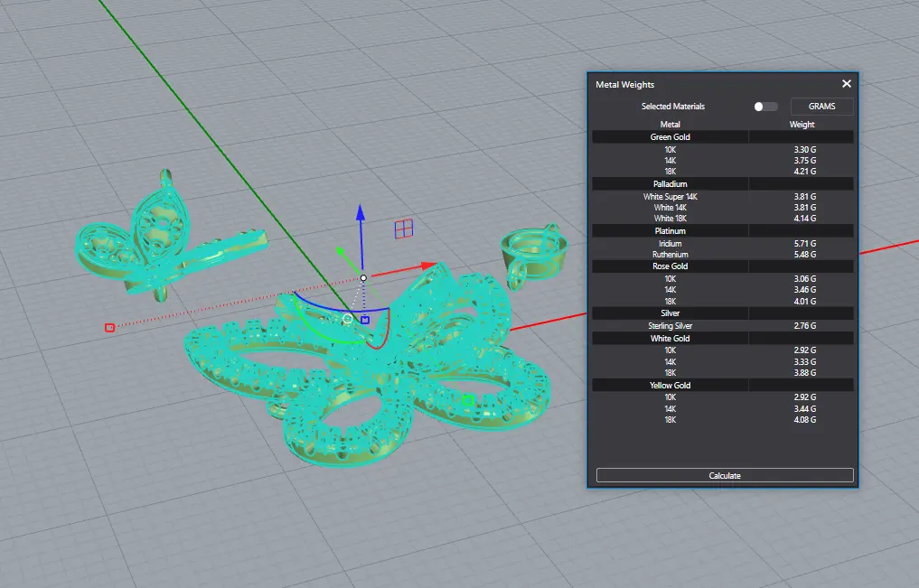Click the 2.76 G weight value
The image size is (919, 588).
pyautogui.click(x=805, y=326)
